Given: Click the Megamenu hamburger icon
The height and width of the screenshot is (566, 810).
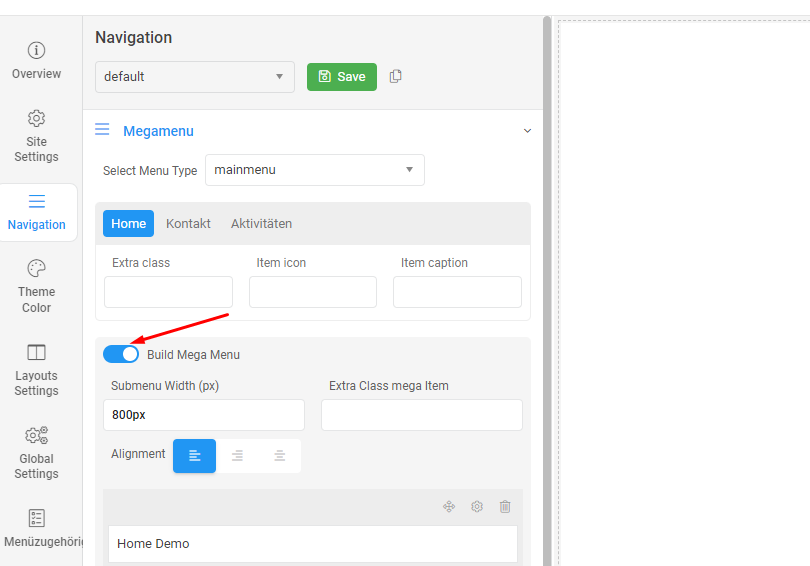Looking at the screenshot, I should (102, 129).
